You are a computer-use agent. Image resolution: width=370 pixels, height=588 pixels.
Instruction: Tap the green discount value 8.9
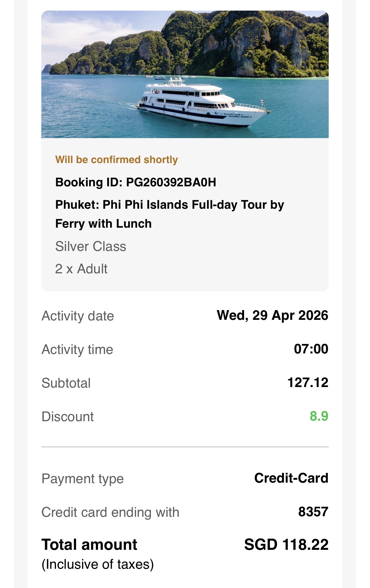tap(319, 416)
